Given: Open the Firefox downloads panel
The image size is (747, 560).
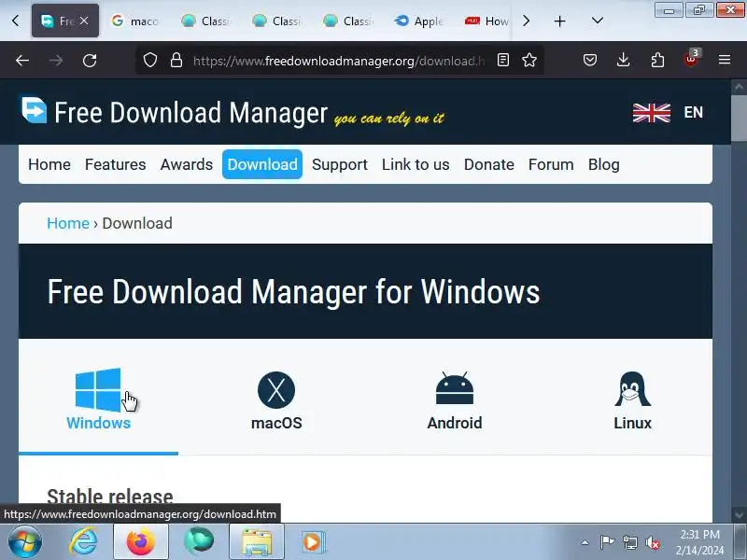Looking at the screenshot, I should click(623, 60).
